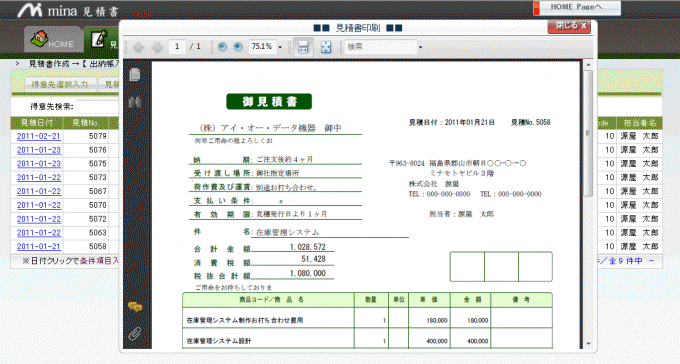Open the attachments paperclip icon

click(x=135, y=333)
